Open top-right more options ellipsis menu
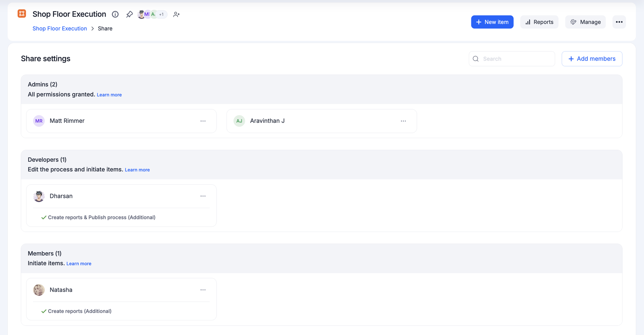 tap(619, 22)
